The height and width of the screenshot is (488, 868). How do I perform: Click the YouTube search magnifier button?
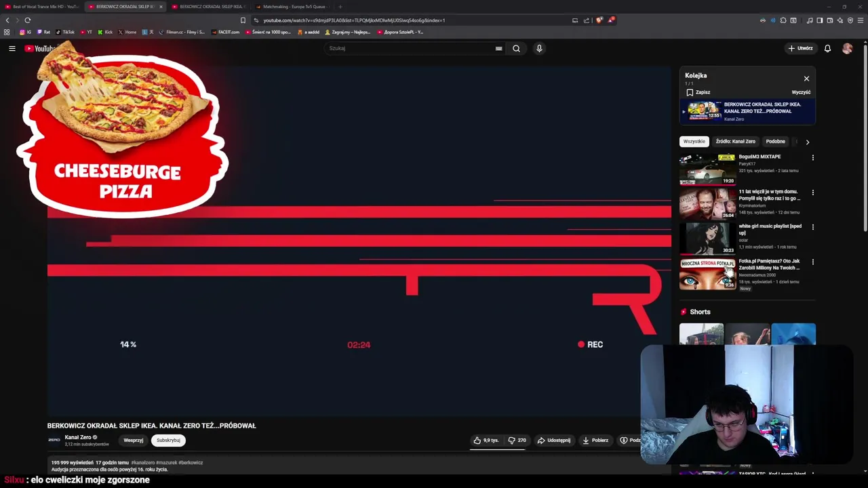point(516,48)
